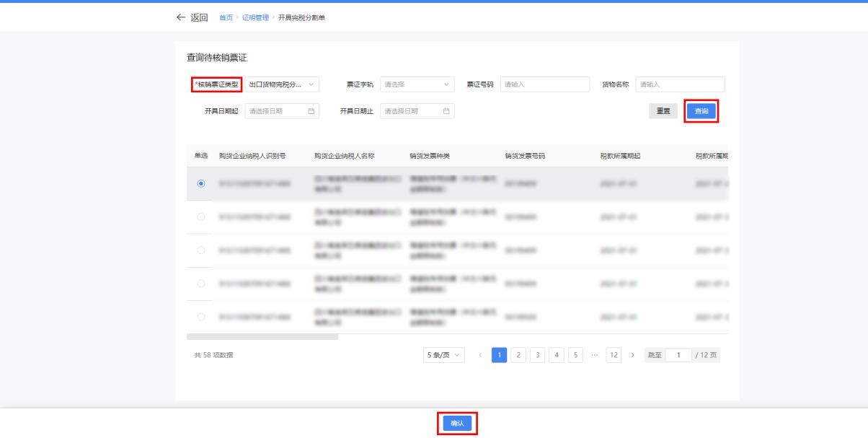Select the first table row's radio button
Image resolution: width=868 pixels, height=438 pixels.
pyautogui.click(x=200, y=184)
